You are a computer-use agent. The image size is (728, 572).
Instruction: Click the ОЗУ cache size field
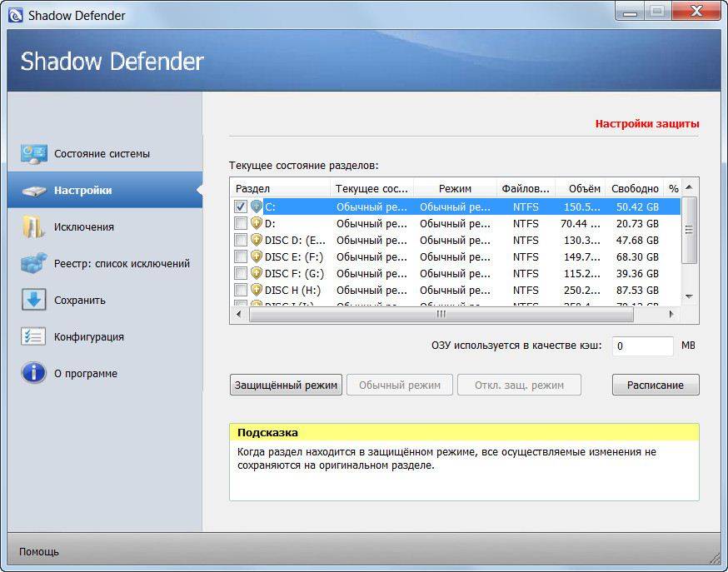[x=642, y=346]
